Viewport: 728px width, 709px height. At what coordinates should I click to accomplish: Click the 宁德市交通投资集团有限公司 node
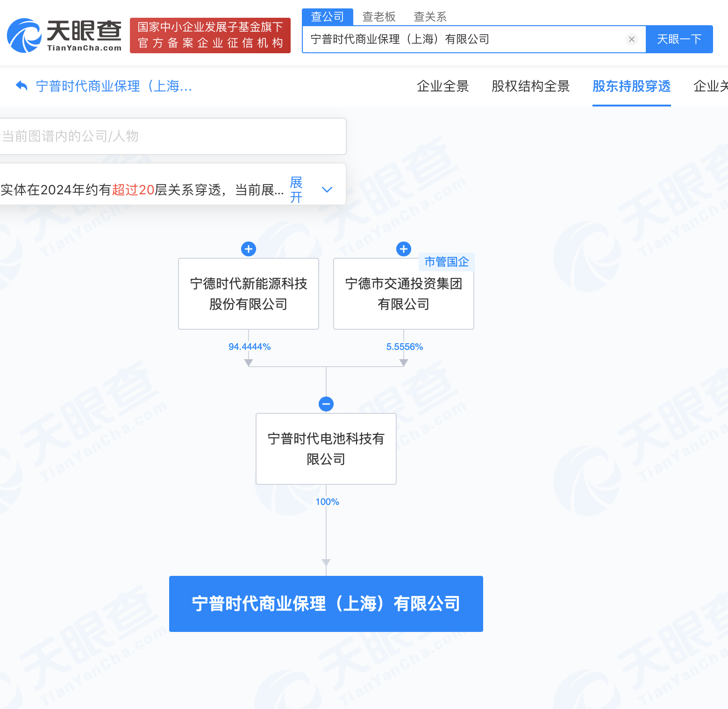[404, 294]
